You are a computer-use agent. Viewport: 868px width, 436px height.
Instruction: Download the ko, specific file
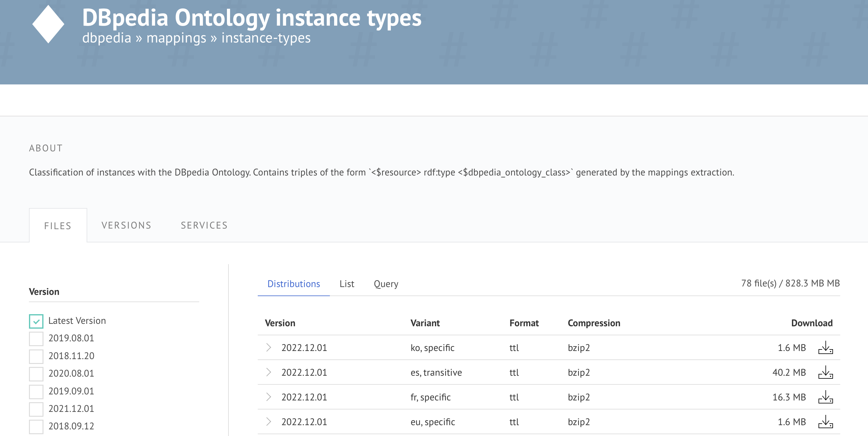[825, 347]
